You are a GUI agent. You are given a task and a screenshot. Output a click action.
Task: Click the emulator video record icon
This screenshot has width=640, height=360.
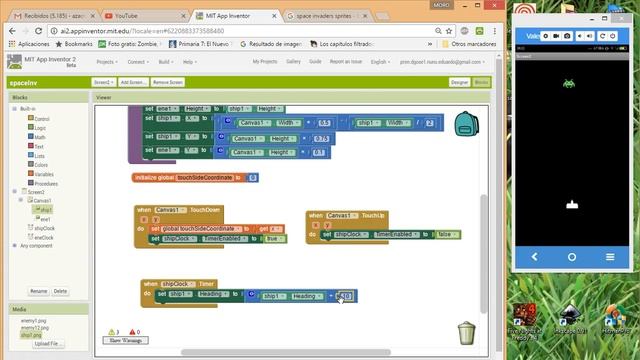coord(556,36)
